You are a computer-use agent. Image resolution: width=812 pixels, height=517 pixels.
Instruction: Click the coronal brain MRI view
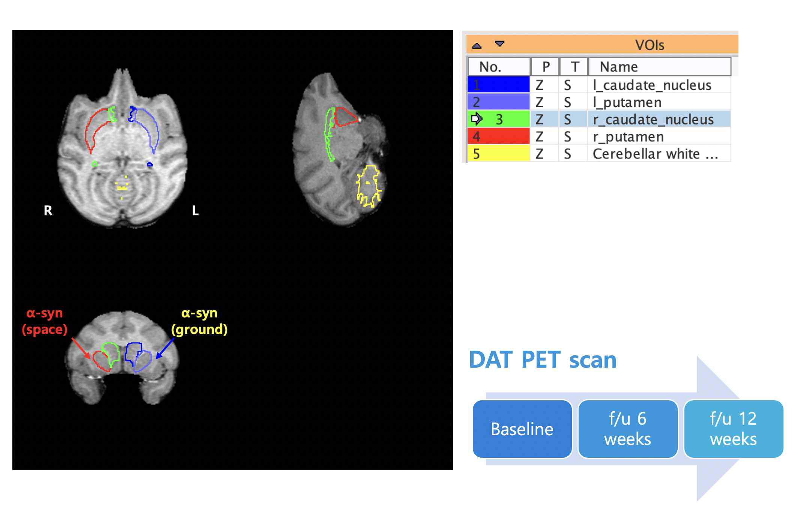pos(122,358)
